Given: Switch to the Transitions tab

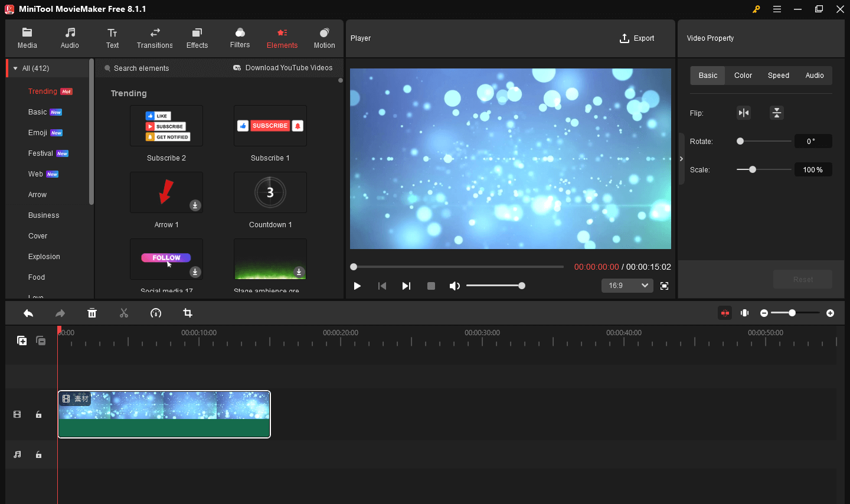Looking at the screenshot, I should [x=155, y=38].
